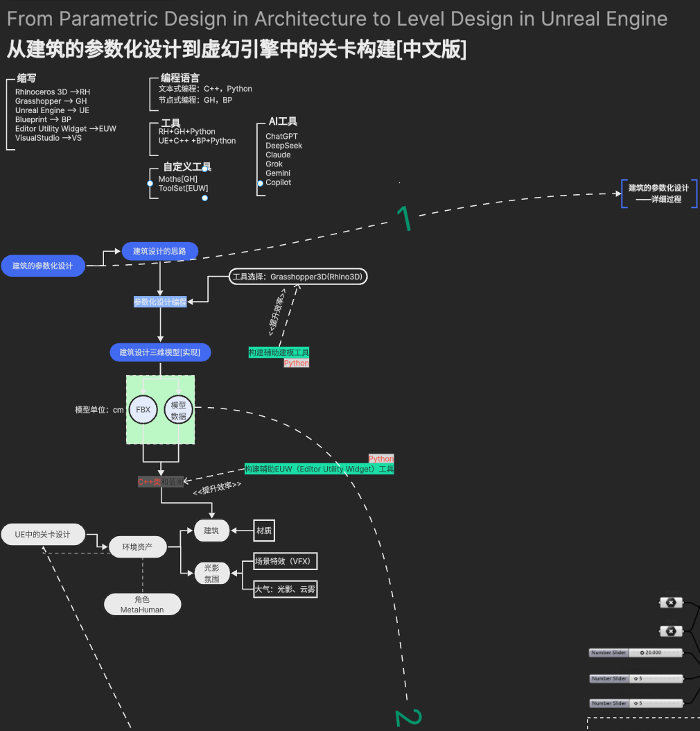Screen dimensions: 700x731
Task: Select the 节点式编程: GH, BP line
Action: [195, 100]
